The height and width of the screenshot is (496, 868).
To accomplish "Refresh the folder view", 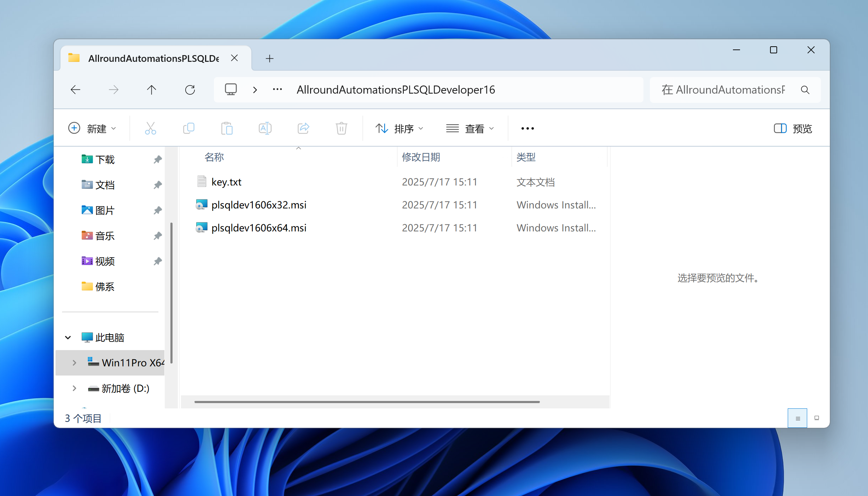I will (190, 90).
